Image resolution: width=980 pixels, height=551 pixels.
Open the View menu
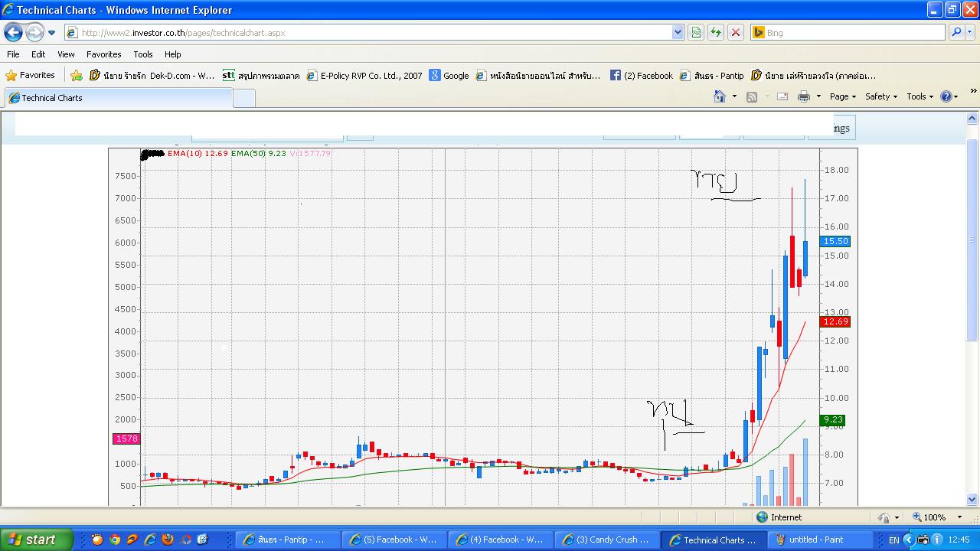(x=66, y=54)
